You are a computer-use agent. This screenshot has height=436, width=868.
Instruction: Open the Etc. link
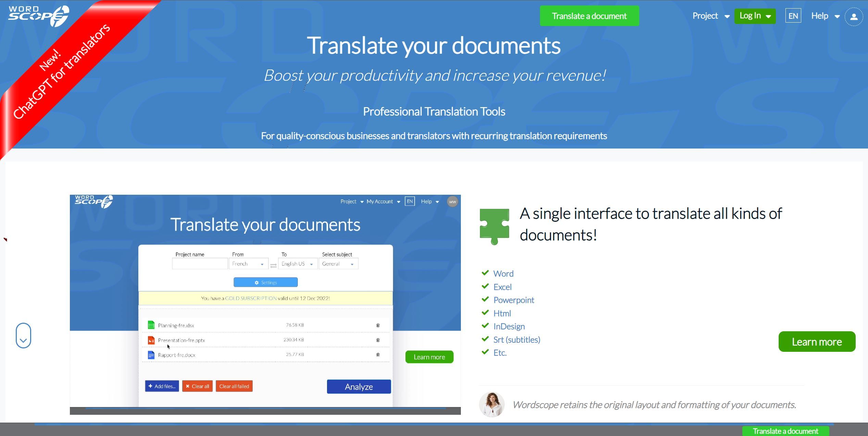(500, 352)
